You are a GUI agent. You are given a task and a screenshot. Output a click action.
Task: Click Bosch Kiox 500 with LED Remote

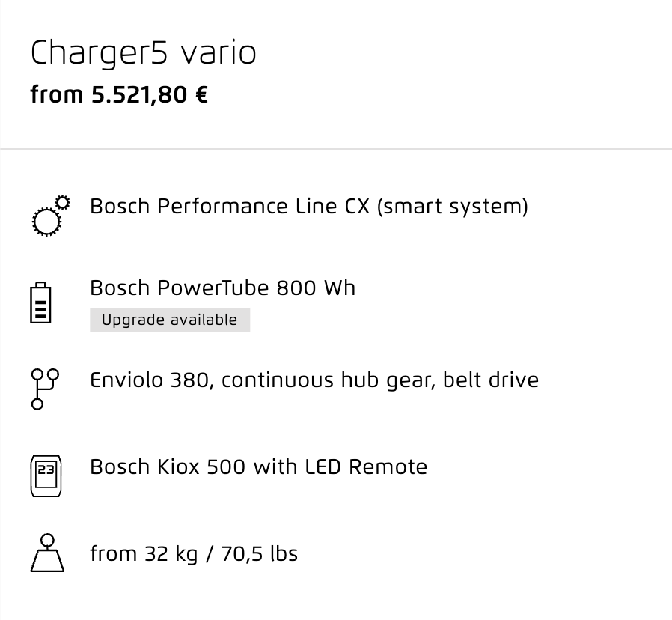tap(259, 467)
